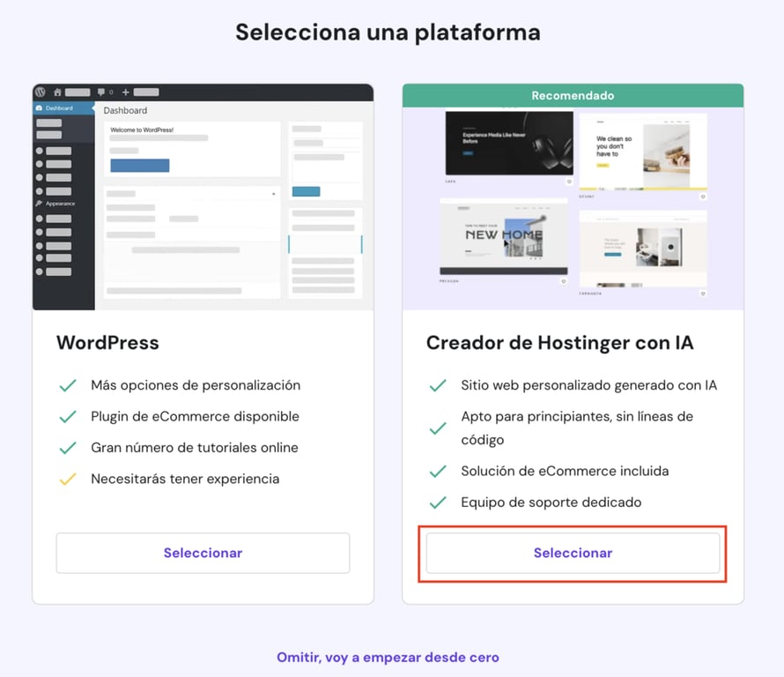Click the highlighted Seleccionar for Creador de Hostinger
This screenshot has height=677, width=784.
[573, 553]
